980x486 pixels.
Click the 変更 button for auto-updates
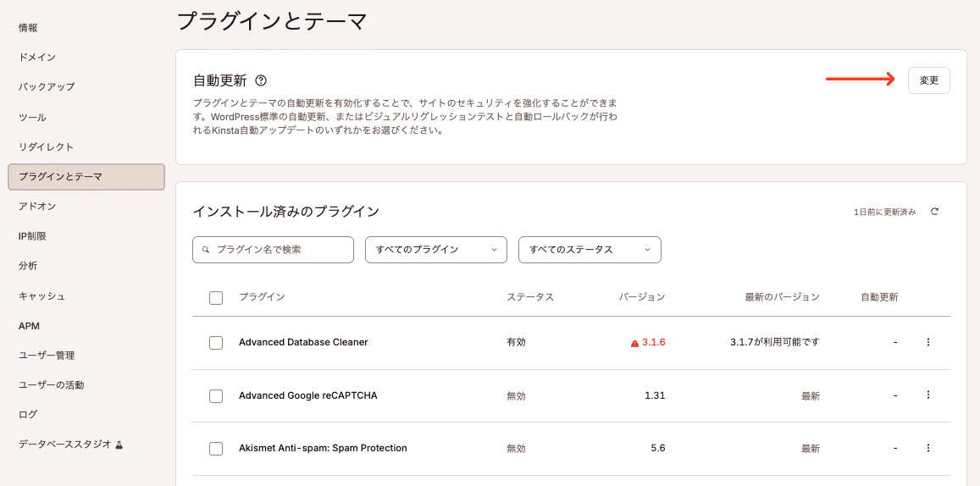pyautogui.click(x=928, y=80)
